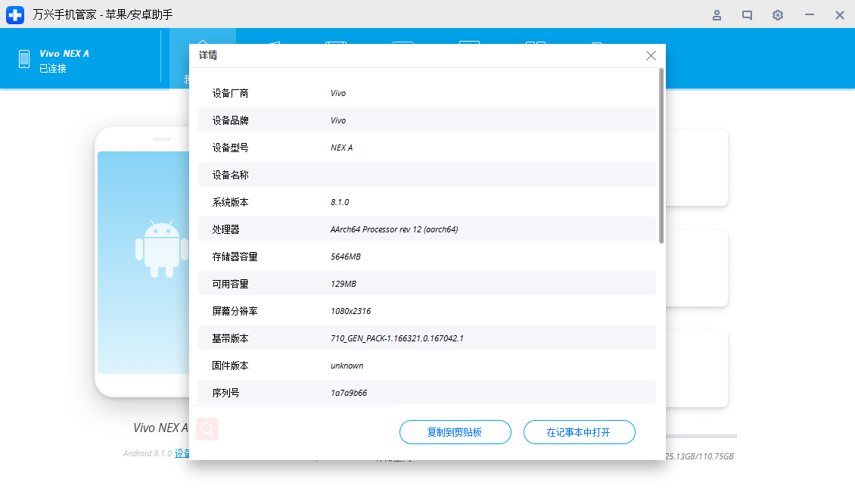Click the 屏幕分辨率 label
Screen dimensions: 855x504
235,312
